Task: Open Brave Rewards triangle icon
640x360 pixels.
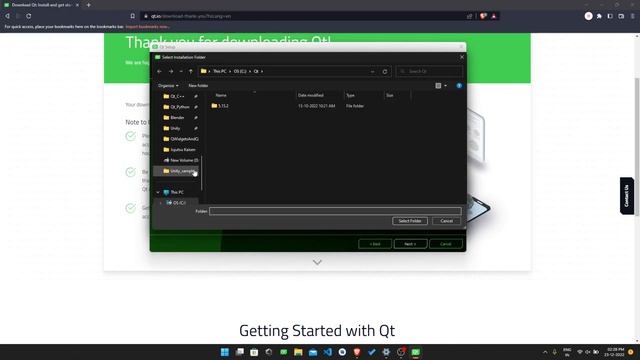Action: point(494,16)
